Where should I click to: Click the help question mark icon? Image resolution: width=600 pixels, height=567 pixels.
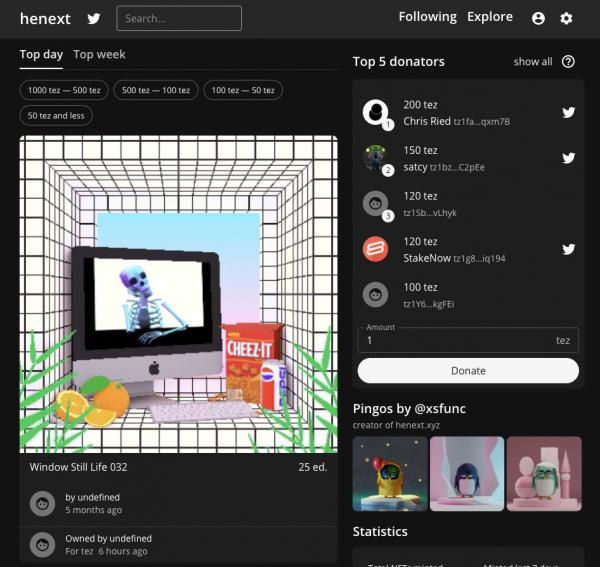pyautogui.click(x=568, y=61)
